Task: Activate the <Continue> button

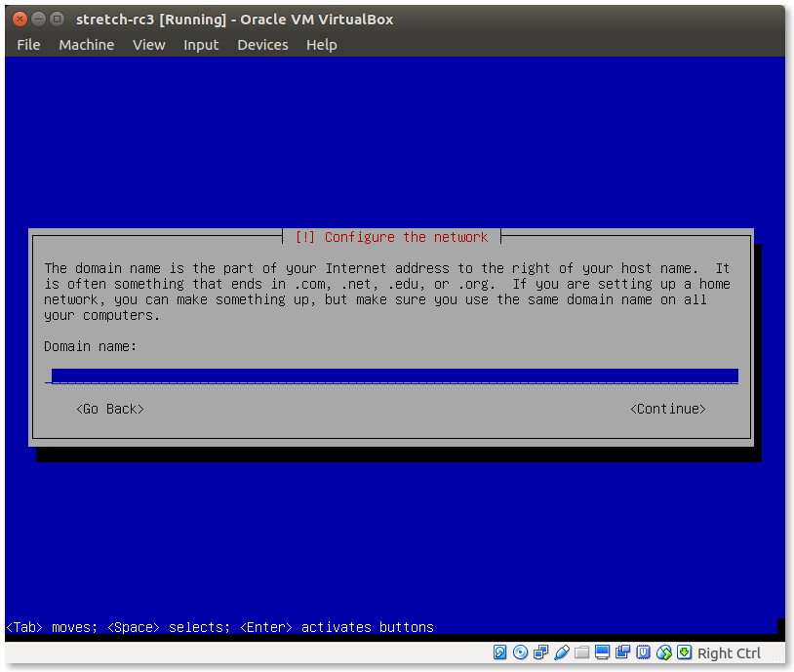Action: tap(668, 409)
